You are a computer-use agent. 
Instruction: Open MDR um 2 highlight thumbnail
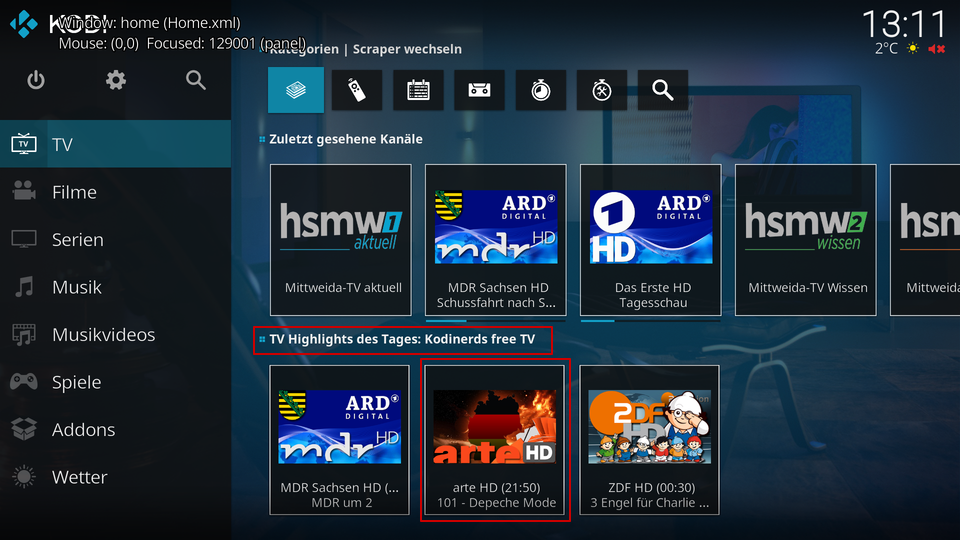point(340,440)
